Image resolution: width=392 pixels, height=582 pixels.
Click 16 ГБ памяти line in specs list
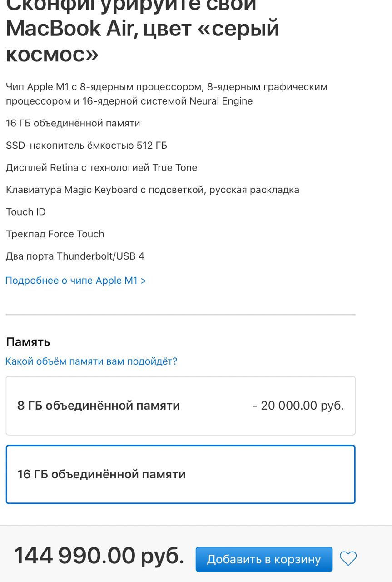pyautogui.click(x=73, y=123)
